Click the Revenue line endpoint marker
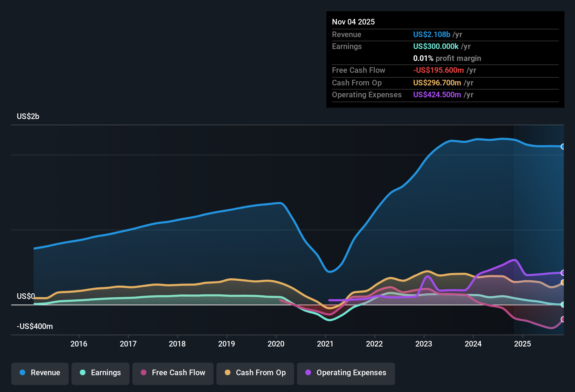 [563, 147]
